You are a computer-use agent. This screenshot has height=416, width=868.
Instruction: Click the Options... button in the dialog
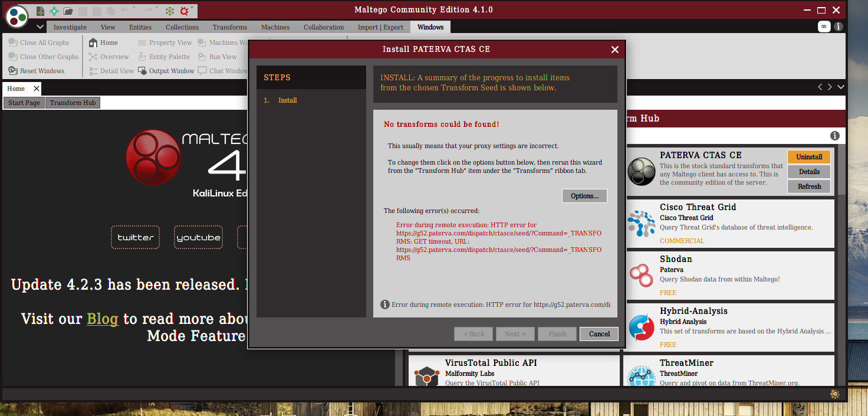[584, 196]
